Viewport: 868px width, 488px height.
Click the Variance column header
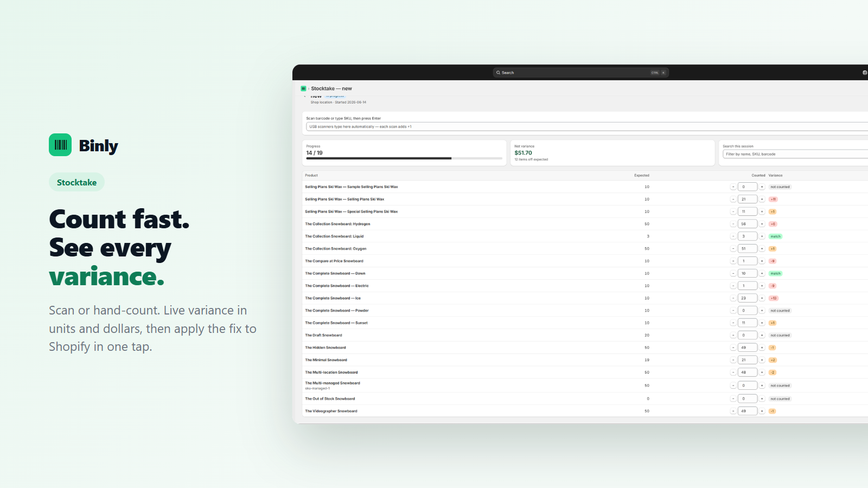[x=775, y=175]
